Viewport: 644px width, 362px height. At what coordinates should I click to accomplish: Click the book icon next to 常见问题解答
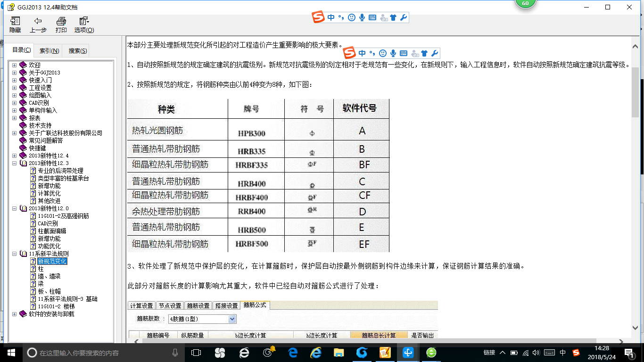tap(23, 140)
